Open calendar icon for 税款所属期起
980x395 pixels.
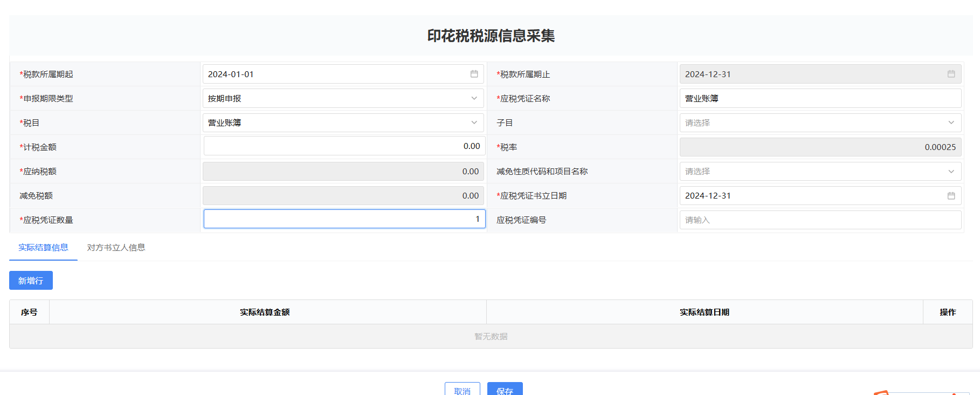coord(474,74)
